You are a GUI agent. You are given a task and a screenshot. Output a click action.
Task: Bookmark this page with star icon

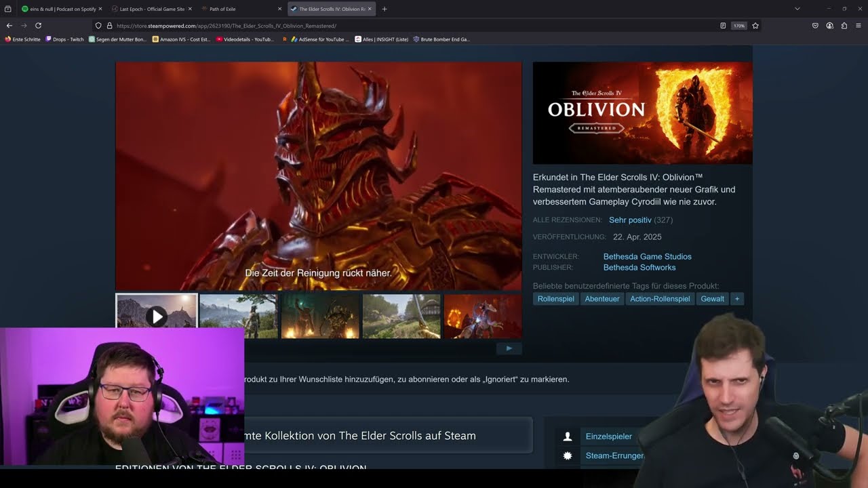(x=755, y=26)
